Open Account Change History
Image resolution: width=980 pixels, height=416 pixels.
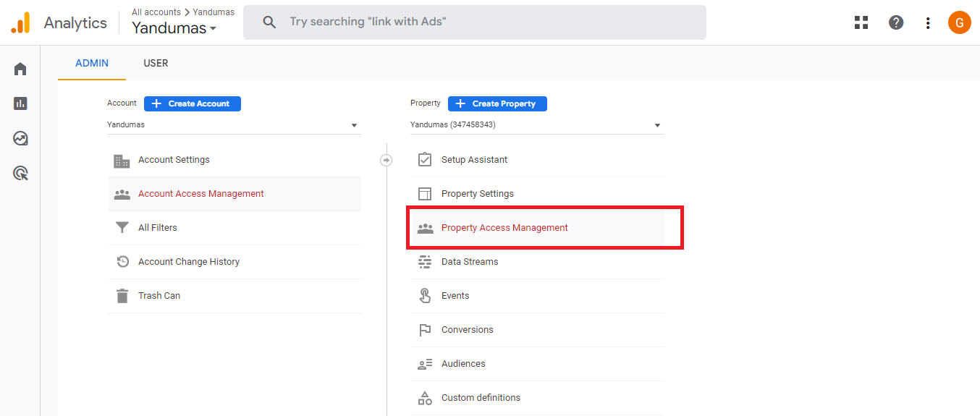(x=235, y=262)
